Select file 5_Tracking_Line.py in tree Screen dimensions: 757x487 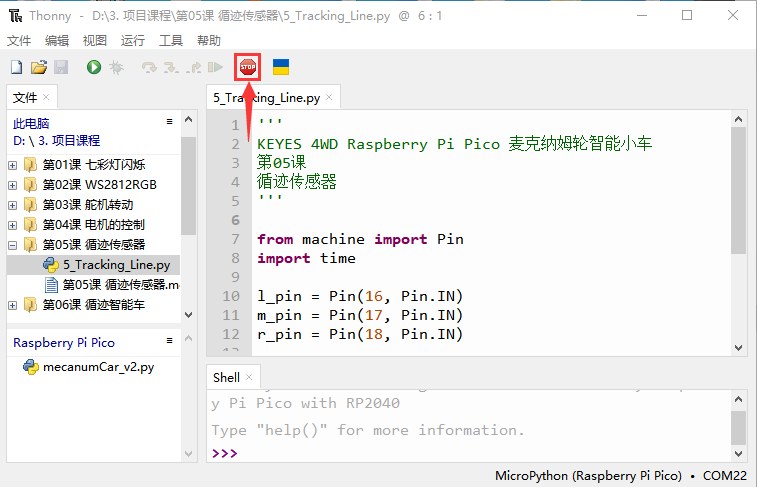[x=117, y=265]
